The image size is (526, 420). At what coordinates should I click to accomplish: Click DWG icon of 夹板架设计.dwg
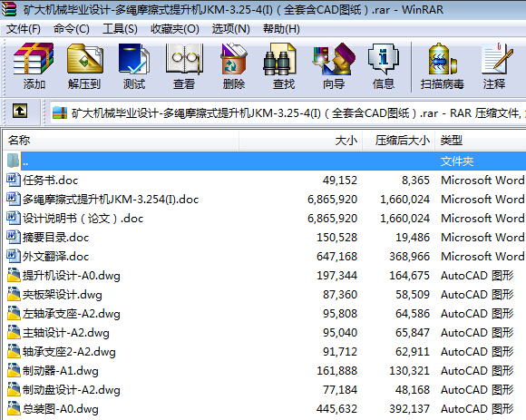pos(14,294)
